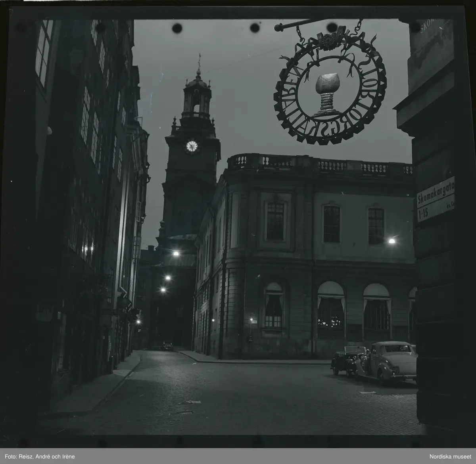The width and height of the screenshot is (476, 464).
Task: Click the distant car parked in the alley
Action: [167, 346]
